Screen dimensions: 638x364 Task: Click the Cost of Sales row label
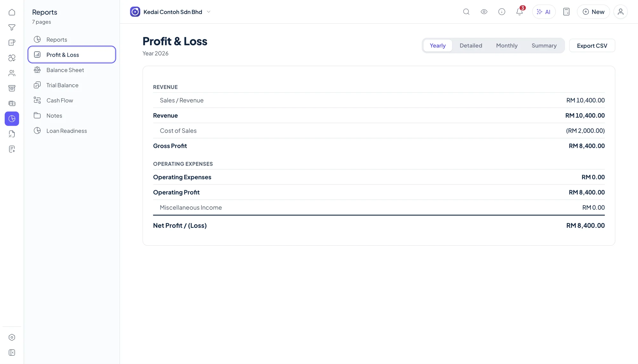178,130
